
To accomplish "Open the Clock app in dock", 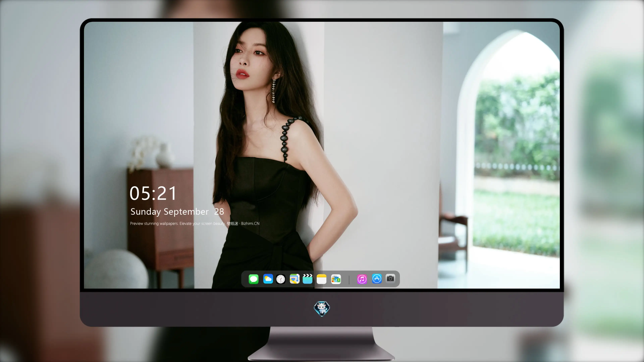I will click(281, 279).
